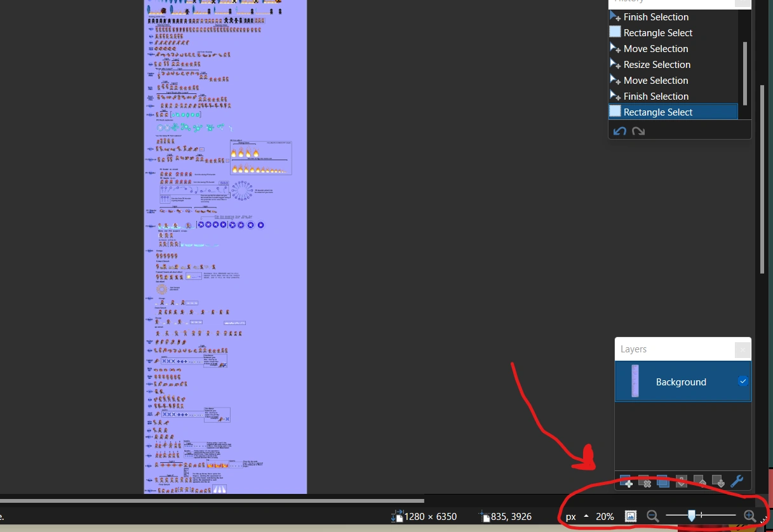This screenshot has height=532, width=773.
Task: Click the undo arrow in History panel
Action: tap(620, 131)
